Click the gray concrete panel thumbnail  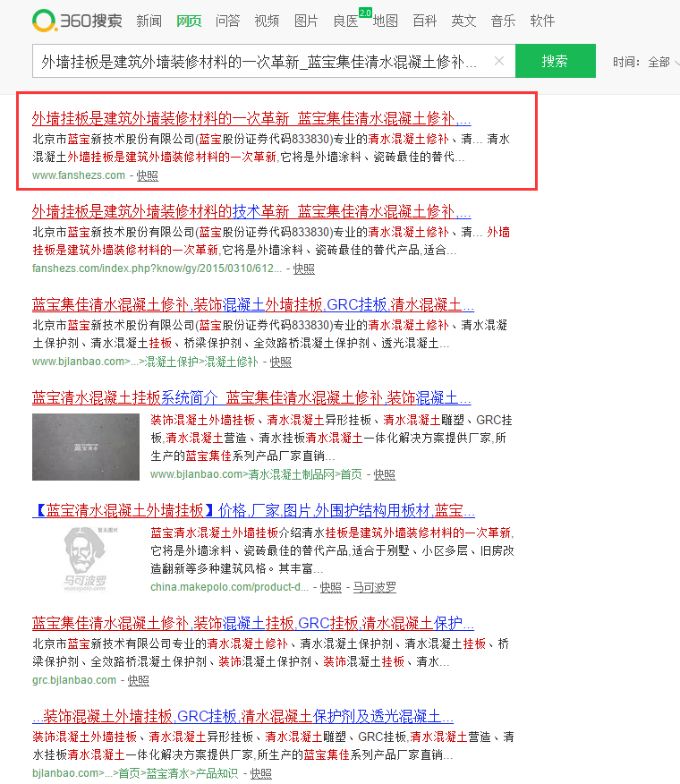[86, 447]
